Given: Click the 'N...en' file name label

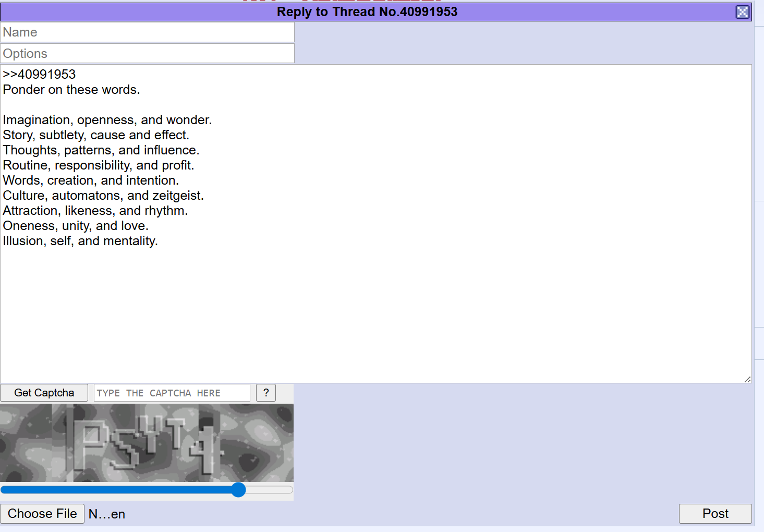Looking at the screenshot, I should coord(107,514).
